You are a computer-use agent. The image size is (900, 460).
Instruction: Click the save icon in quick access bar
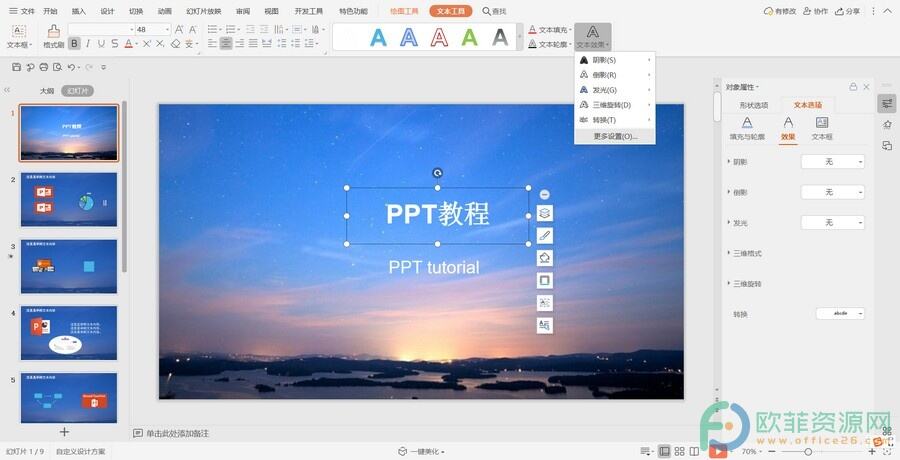16,67
